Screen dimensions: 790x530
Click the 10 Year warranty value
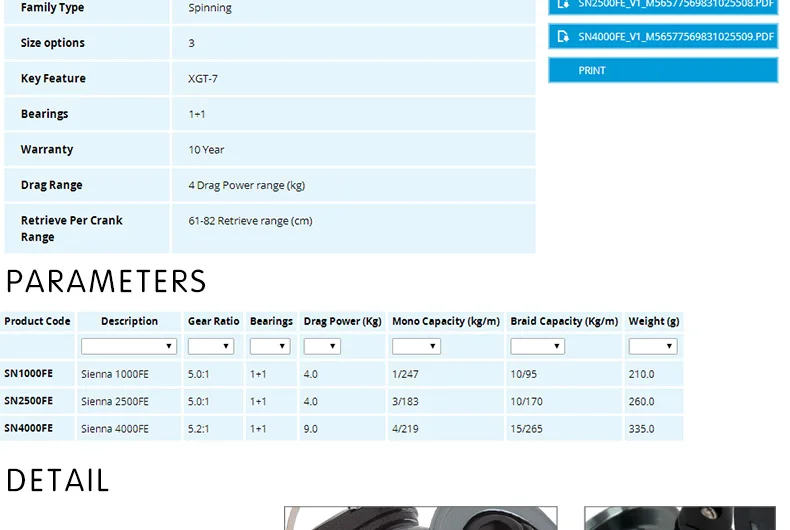click(x=206, y=150)
